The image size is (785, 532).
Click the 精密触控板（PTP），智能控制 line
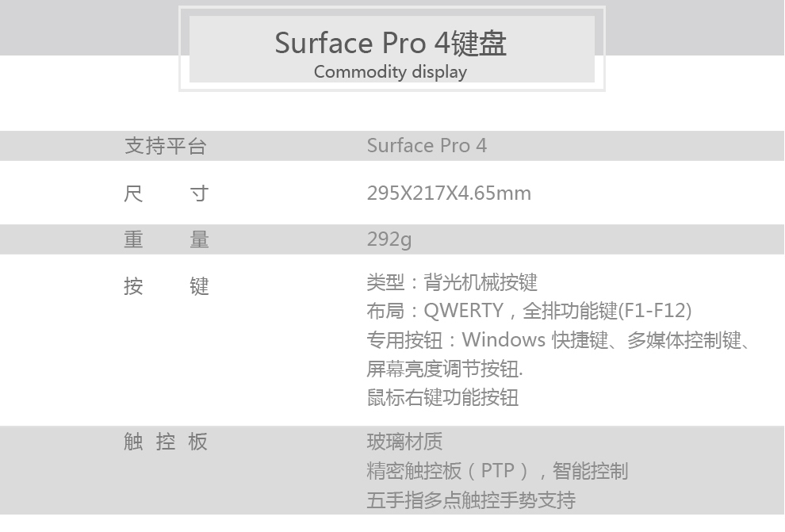click(x=497, y=471)
